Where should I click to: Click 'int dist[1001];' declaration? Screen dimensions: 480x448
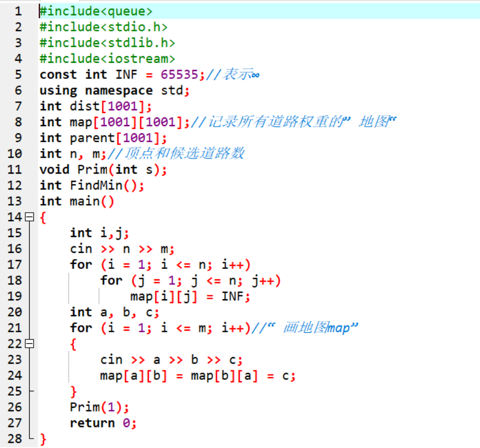96,106
